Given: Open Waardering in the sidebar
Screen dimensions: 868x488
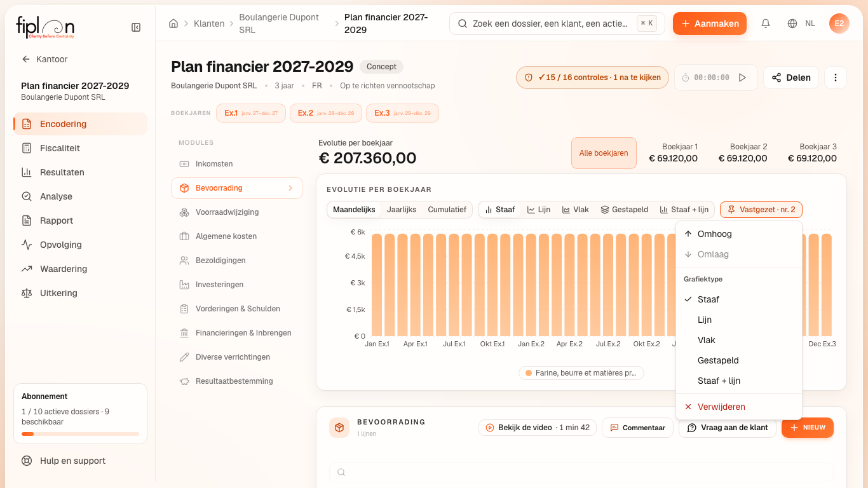Looking at the screenshot, I should 81,269.
